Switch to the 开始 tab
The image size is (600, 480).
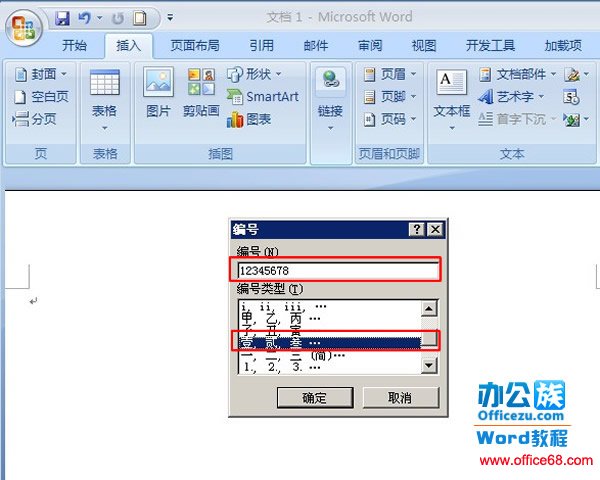point(74,46)
